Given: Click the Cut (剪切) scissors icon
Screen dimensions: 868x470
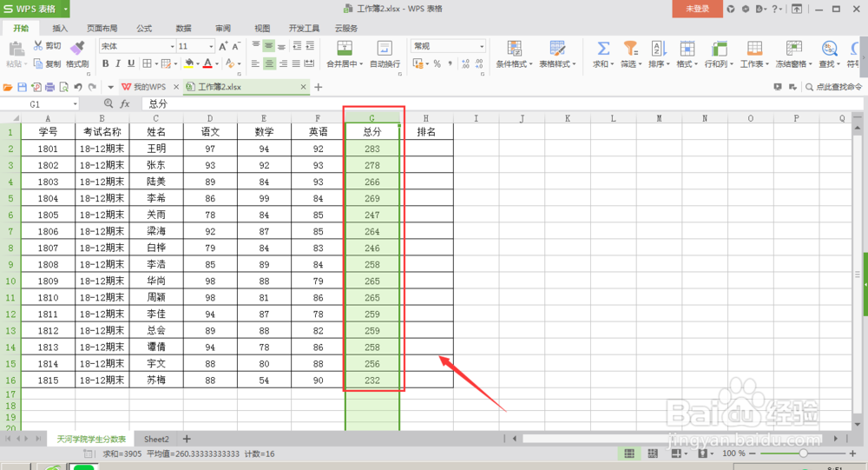Looking at the screenshot, I should 38,46.
